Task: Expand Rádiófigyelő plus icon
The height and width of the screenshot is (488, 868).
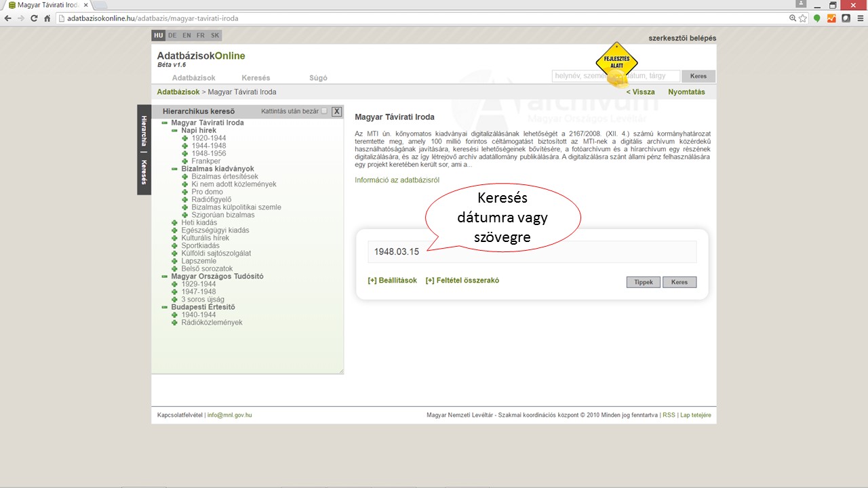Action: (x=184, y=199)
